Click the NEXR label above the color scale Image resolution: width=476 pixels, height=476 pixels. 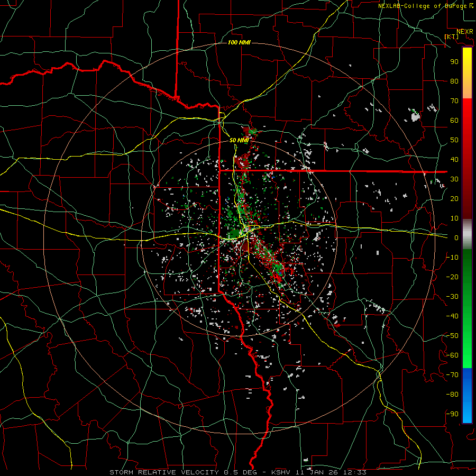coord(464,32)
